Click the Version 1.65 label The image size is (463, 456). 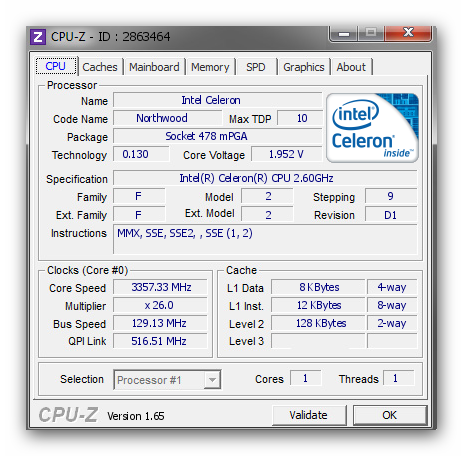(136, 416)
